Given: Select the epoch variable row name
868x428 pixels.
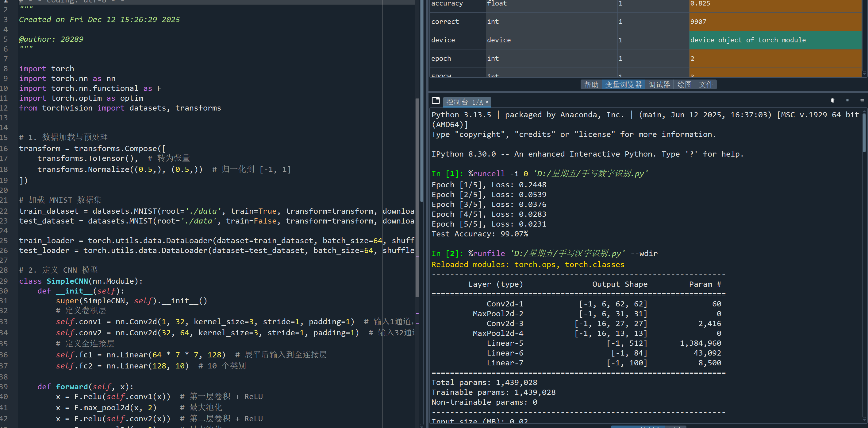Looking at the screenshot, I should tap(441, 59).
